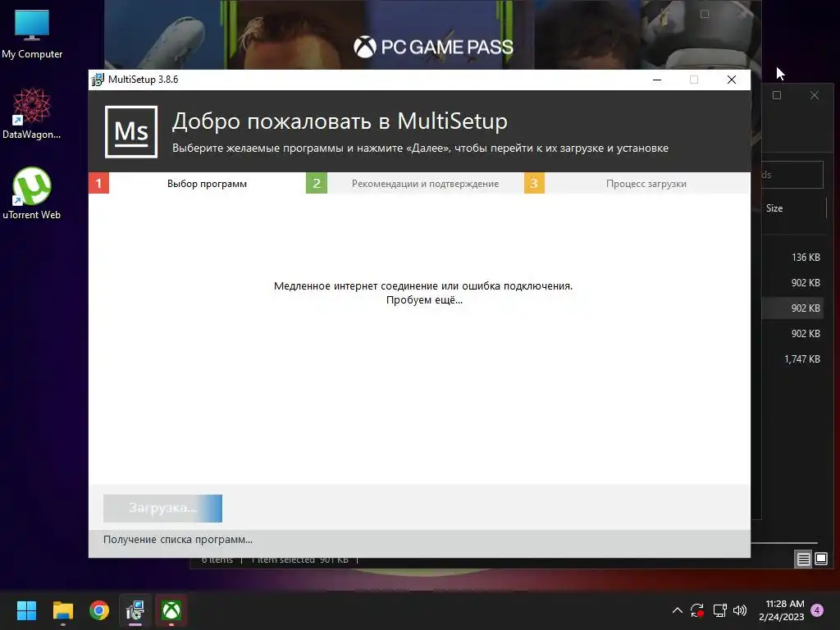Launch the uTorrent Web desktop shortcut
Image resolution: width=840 pixels, height=630 pixels.
click(32, 194)
